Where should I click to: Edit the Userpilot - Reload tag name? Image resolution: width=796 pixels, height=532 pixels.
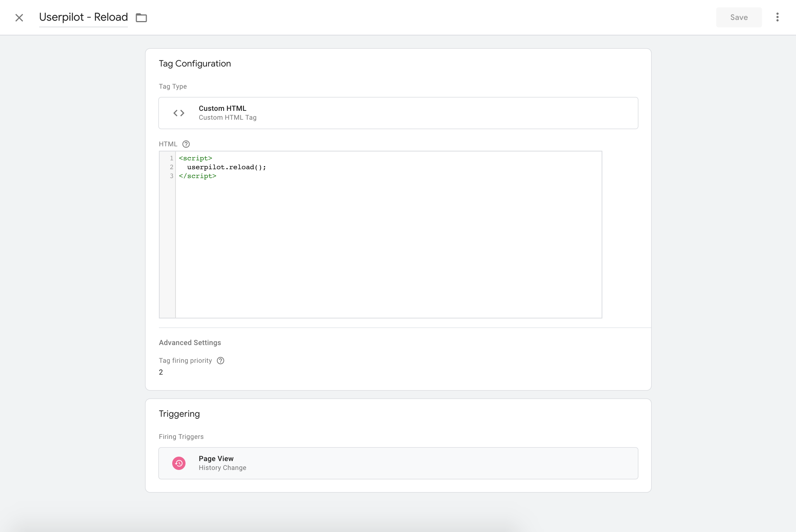pyautogui.click(x=83, y=17)
